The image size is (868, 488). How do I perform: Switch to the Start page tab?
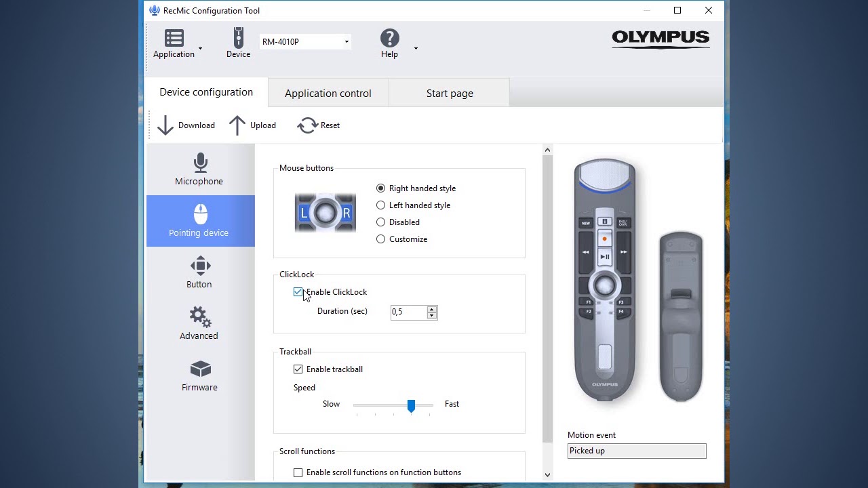450,94
